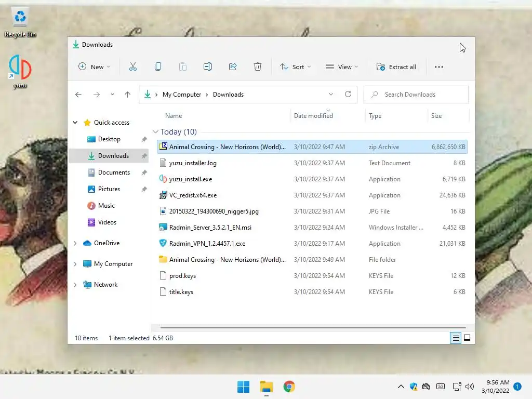Screen dimensions: 532x399
Task: Select the yuzu_install.exe file
Action: pyautogui.click(x=312, y=179)
